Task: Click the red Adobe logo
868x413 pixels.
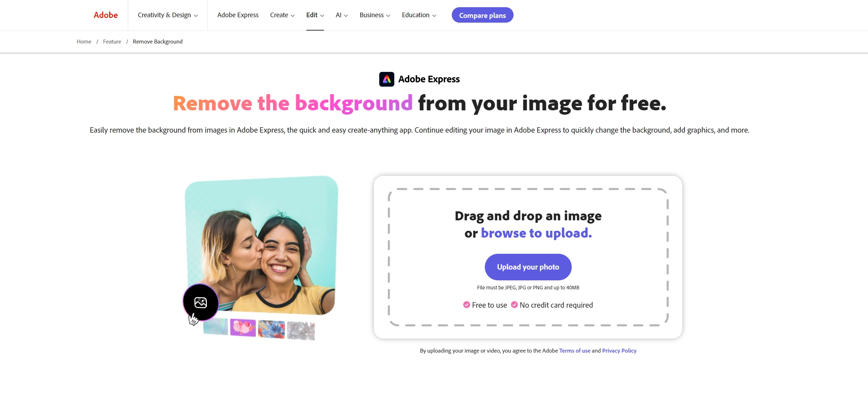Action: 106,15
